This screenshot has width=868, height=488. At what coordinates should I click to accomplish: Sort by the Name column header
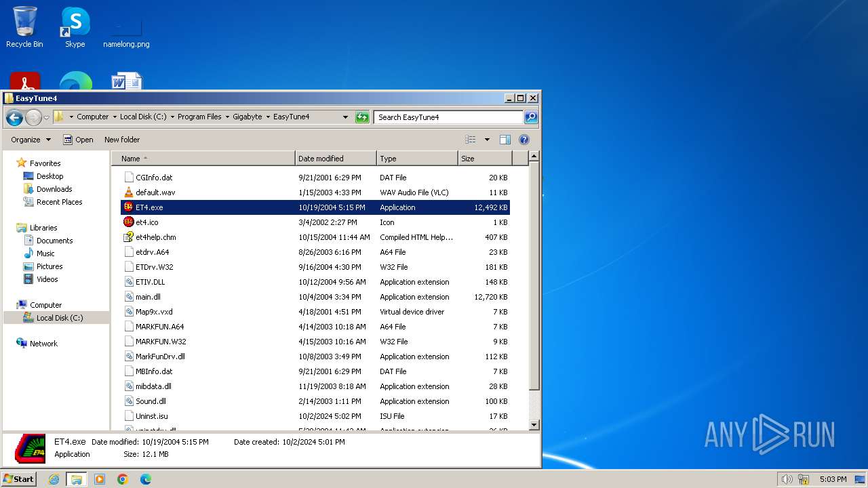(x=203, y=159)
